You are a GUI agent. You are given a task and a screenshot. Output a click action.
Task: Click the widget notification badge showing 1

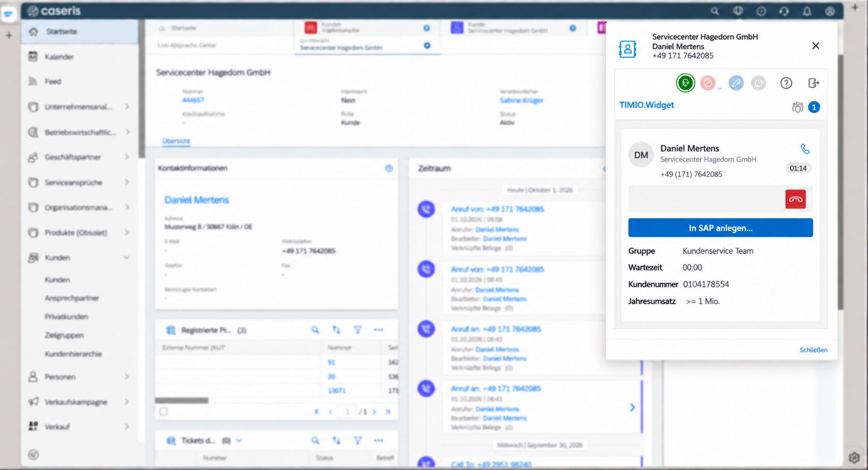pos(814,107)
